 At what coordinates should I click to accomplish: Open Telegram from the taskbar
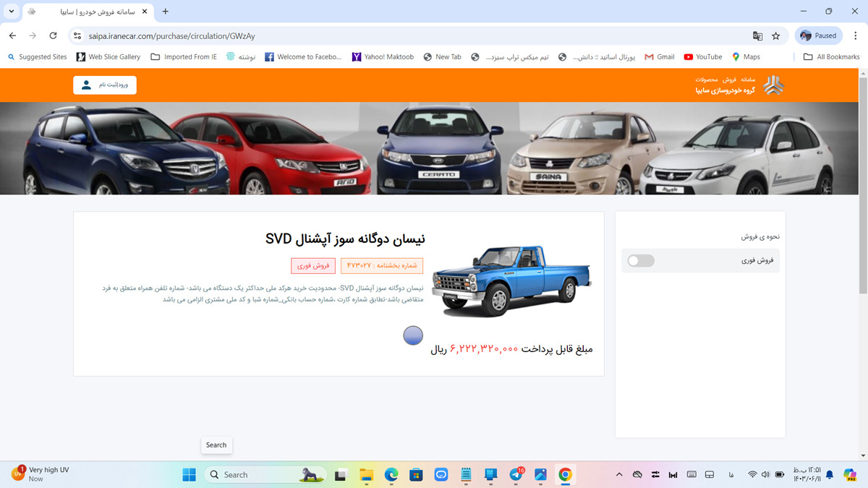point(516,474)
